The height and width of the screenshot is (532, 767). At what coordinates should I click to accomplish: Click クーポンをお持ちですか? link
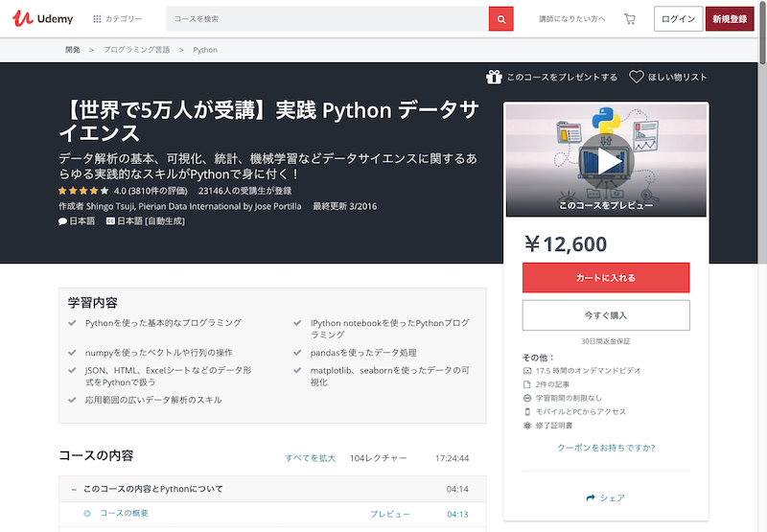click(606, 448)
